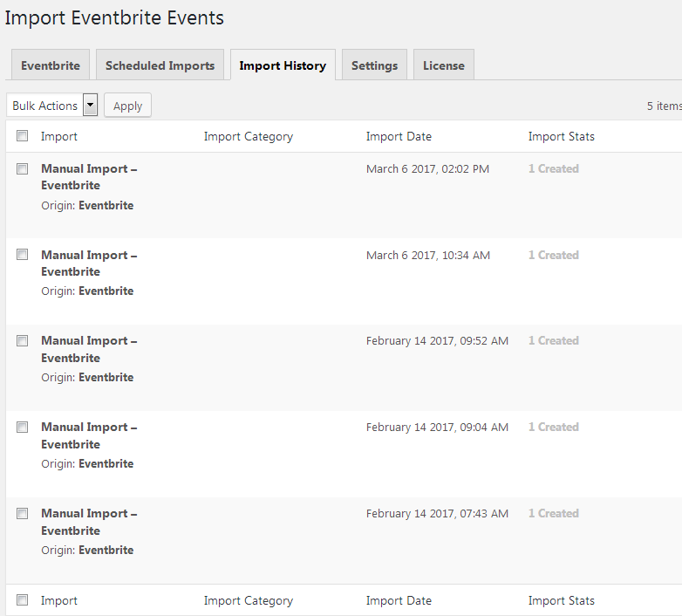Check the import from March 6 10:34 AM
The height and width of the screenshot is (616, 682).
[x=22, y=254]
